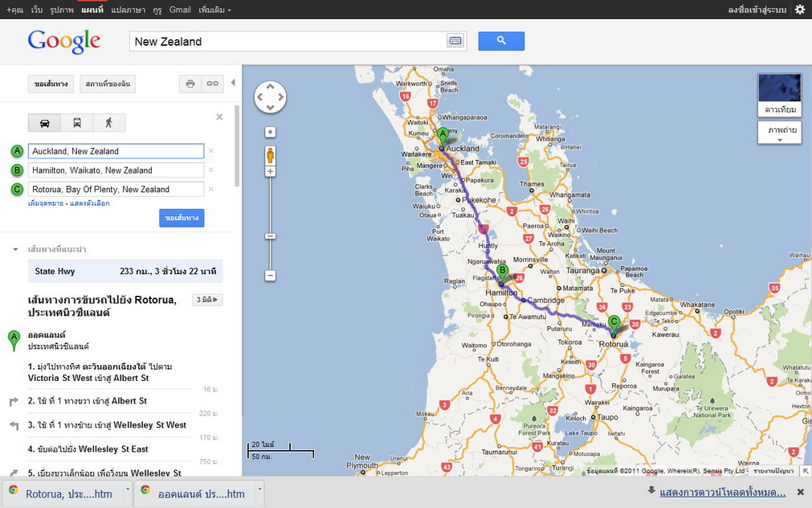812x508 pixels.
Task: Click ลงชื่อเข้าสู่ระบบ sign-in link
Action: (757, 10)
